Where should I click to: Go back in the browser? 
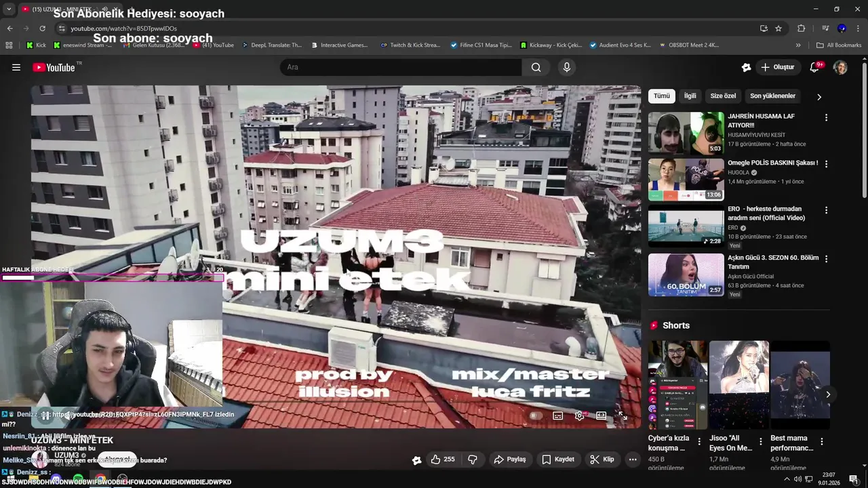coord(9,28)
